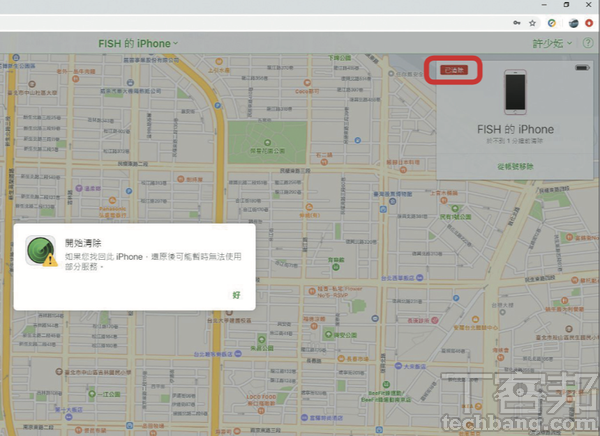Minimize the browser window
The image size is (600, 436).
(544, 5)
